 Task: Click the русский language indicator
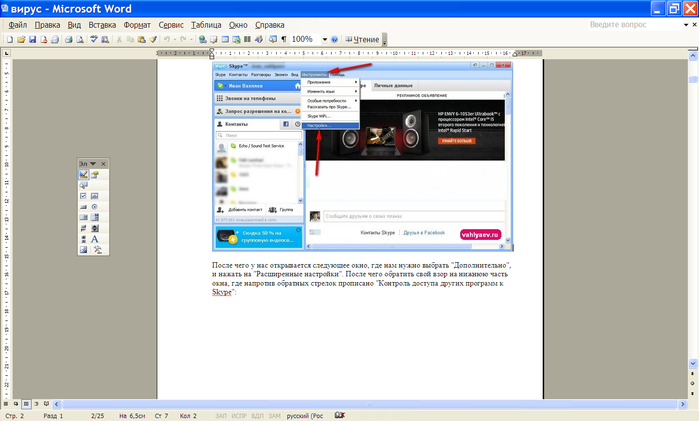pyautogui.click(x=305, y=416)
